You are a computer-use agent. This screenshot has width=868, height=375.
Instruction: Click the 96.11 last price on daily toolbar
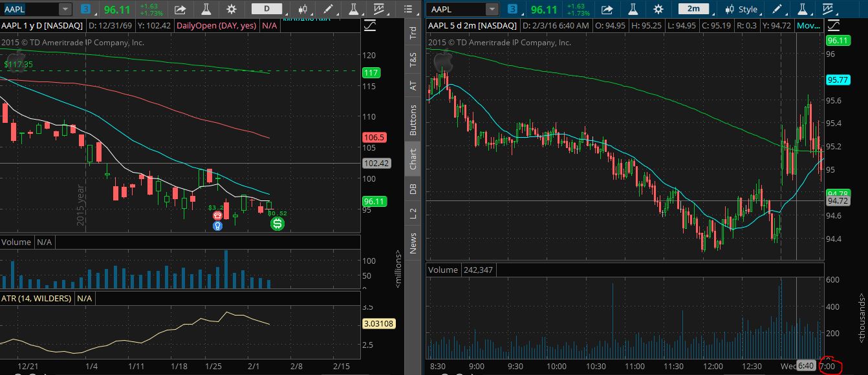click(116, 10)
